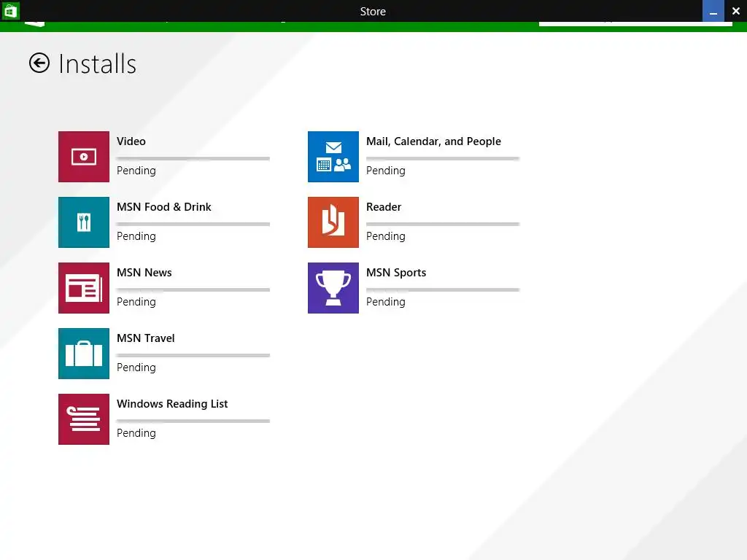Click the MSN Food & Drink progress bar
Image resolution: width=747 pixels, height=560 pixels.
coord(193,224)
